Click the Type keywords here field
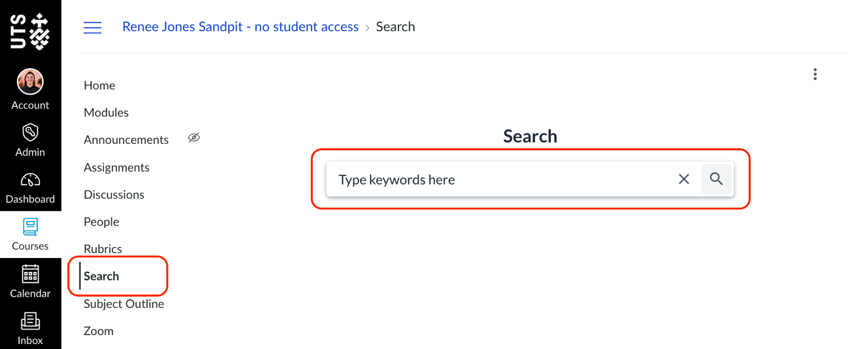The image size is (868, 349). pyautogui.click(x=498, y=179)
